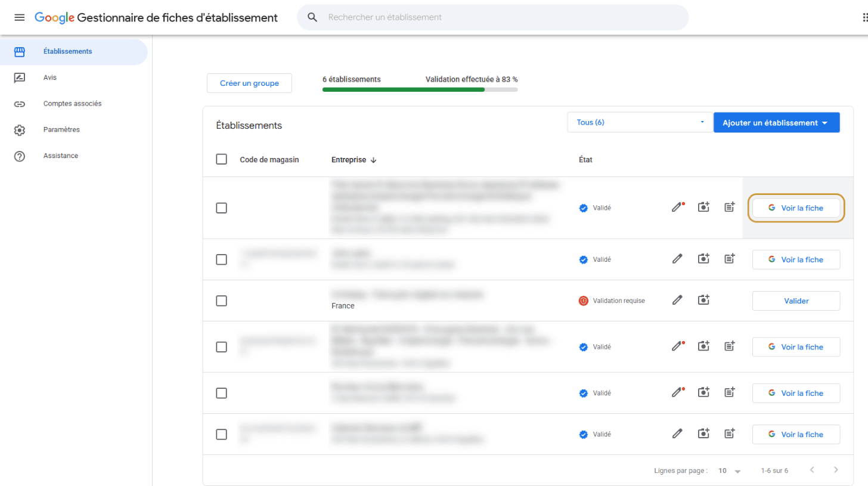Click the pencil edit icon in the last row

coord(677,434)
